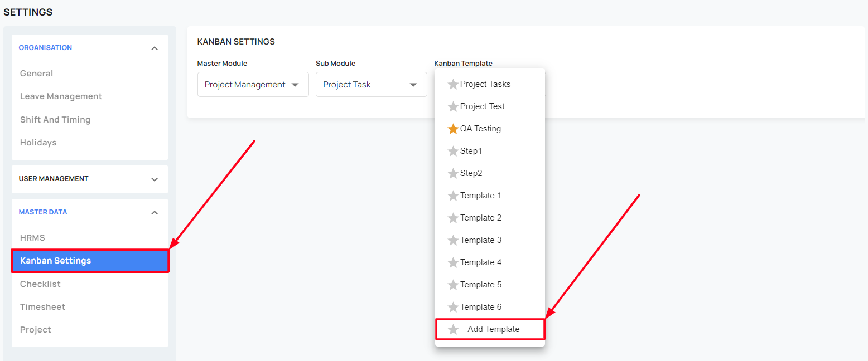Star the Step2 template
868x361 pixels.
(453, 173)
